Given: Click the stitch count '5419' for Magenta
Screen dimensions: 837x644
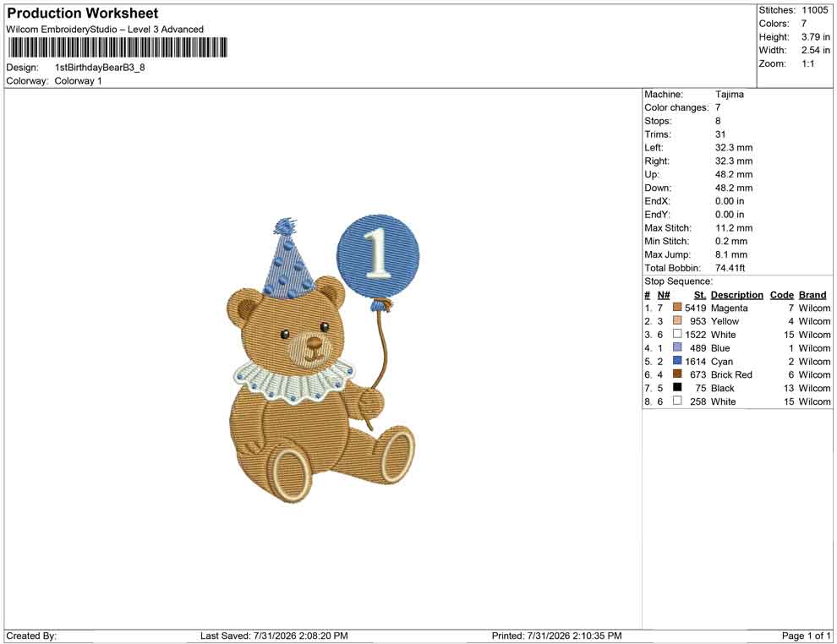Looking at the screenshot, I should (696, 308).
